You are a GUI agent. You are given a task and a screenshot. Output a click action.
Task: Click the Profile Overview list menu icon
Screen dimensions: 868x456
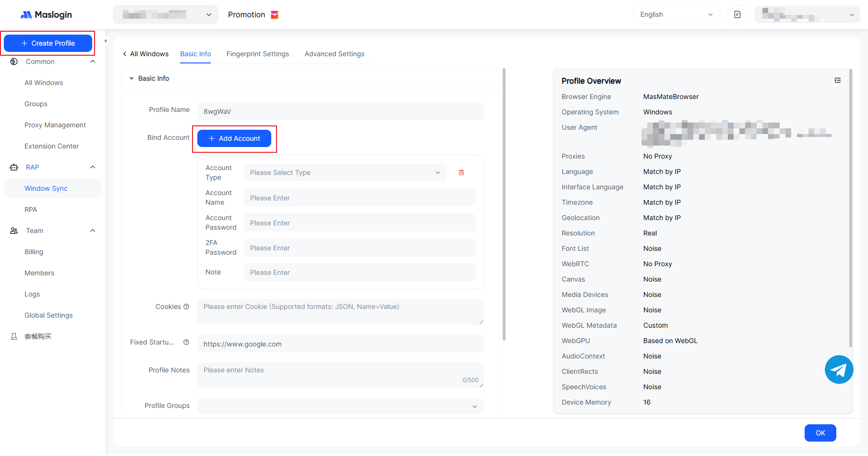[838, 81]
